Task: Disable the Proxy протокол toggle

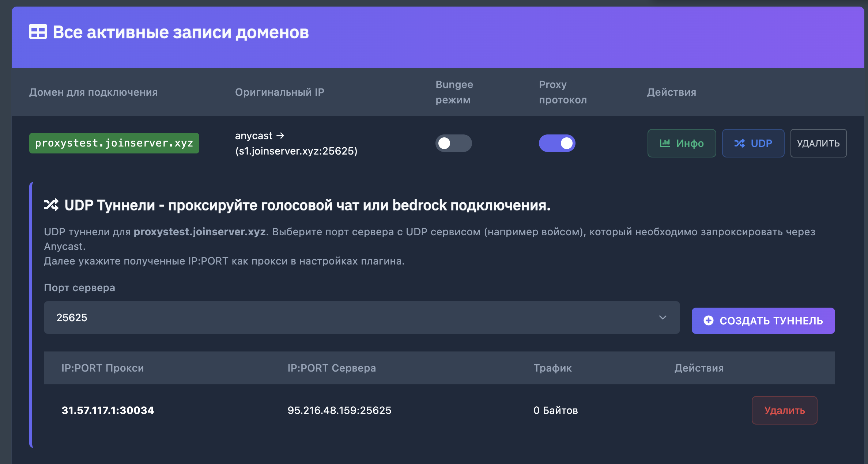Action: click(557, 143)
